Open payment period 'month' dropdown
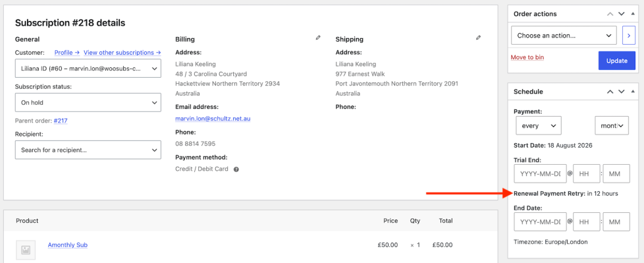Image resolution: width=644 pixels, height=263 pixels. click(612, 126)
